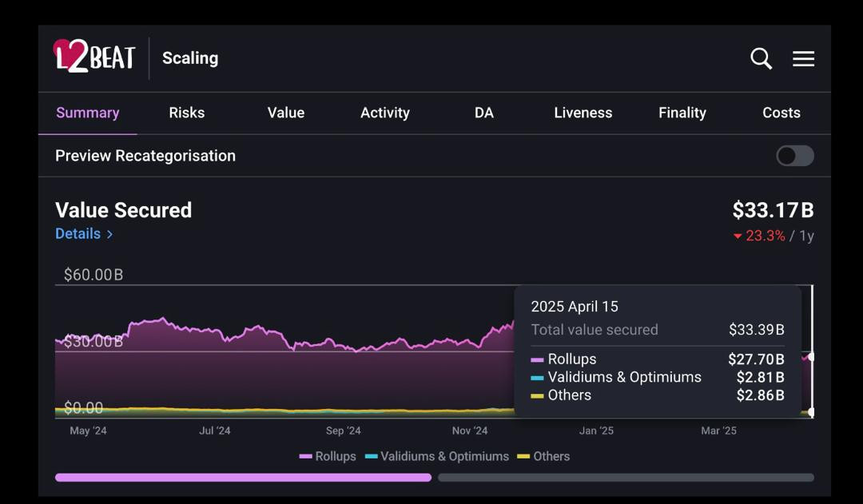Open the search magnifier icon
The height and width of the screenshot is (504, 863).
pos(761,58)
